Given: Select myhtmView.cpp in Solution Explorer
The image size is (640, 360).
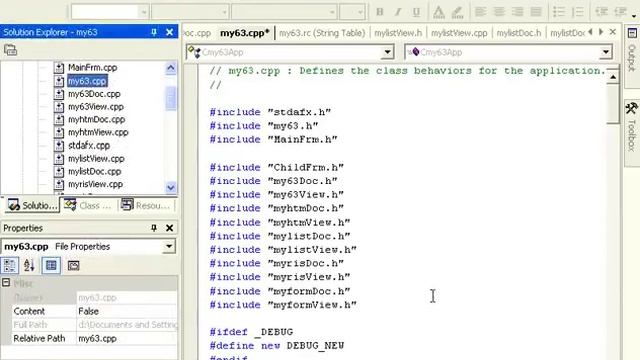Looking at the screenshot, I should (98, 132).
